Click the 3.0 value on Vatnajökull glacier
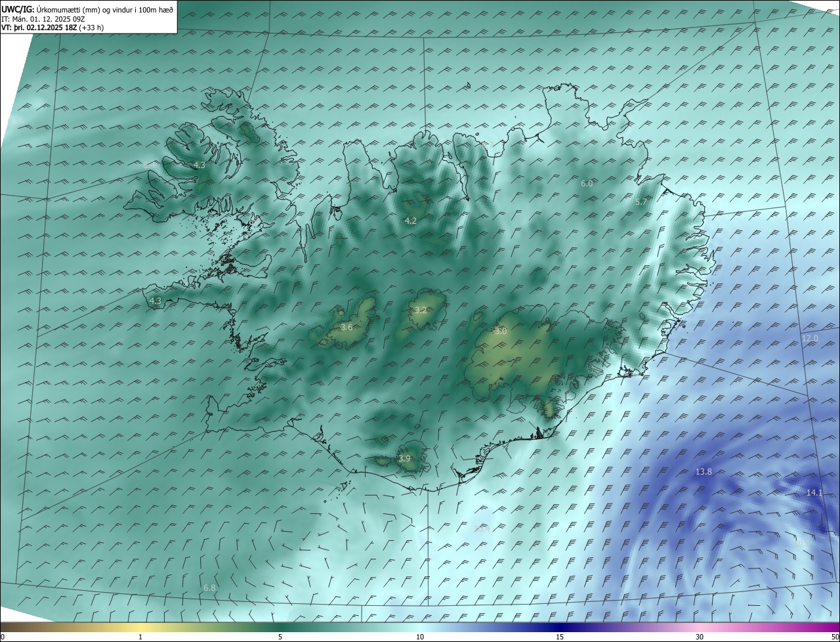This screenshot has height=642, width=840. pyautogui.click(x=501, y=332)
